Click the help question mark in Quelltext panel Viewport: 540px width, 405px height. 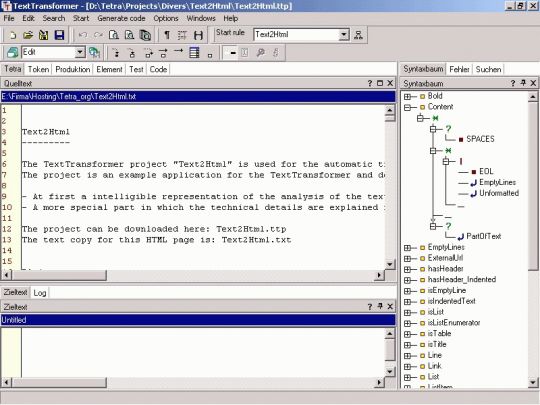click(x=370, y=83)
